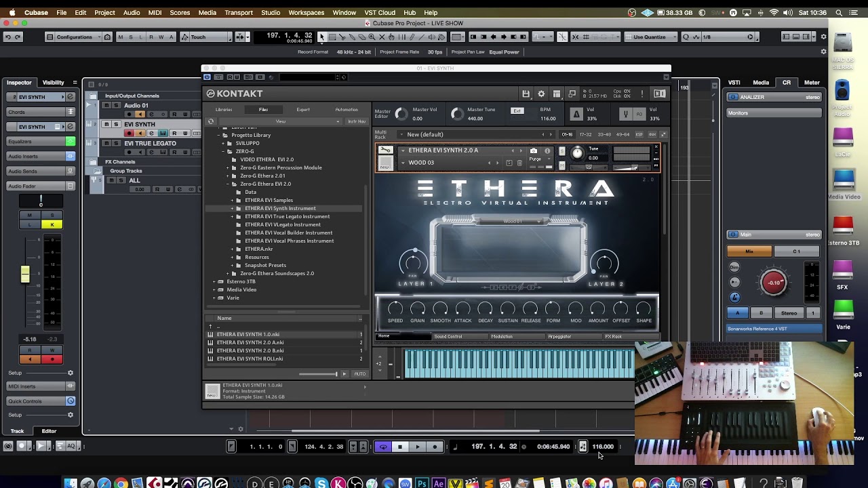Adjust the Inspector channel volume fader
Screen dimensions: 868x488
[x=25, y=274]
